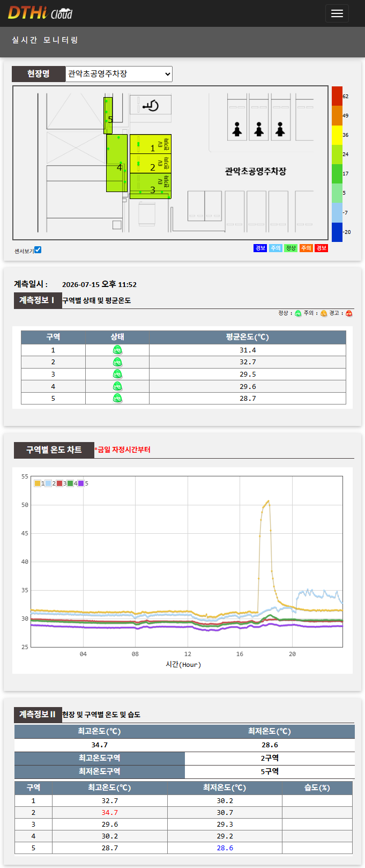Click the 계측정보 I section header
The image size is (365, 868).
coord(38,300)
